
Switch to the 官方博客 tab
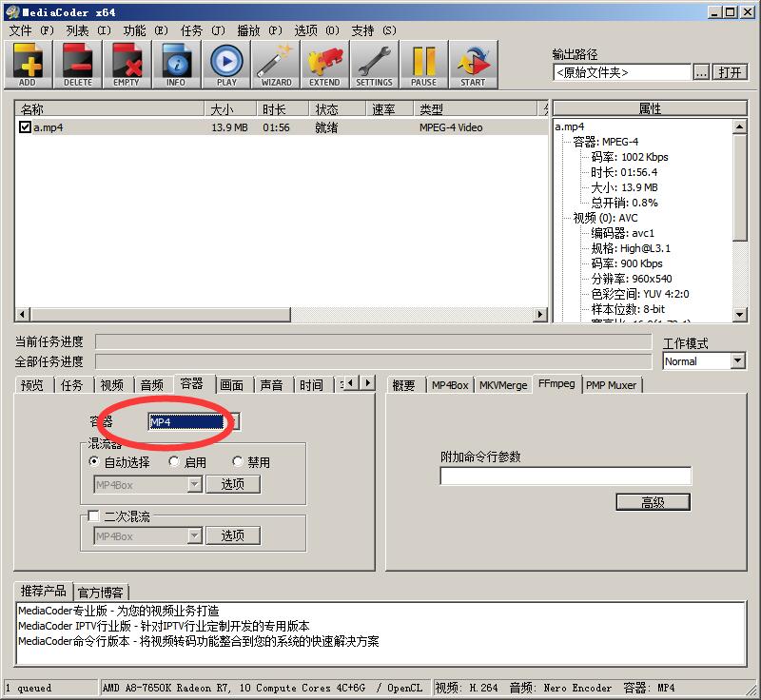pyautogui.click(x=101, y=593)
